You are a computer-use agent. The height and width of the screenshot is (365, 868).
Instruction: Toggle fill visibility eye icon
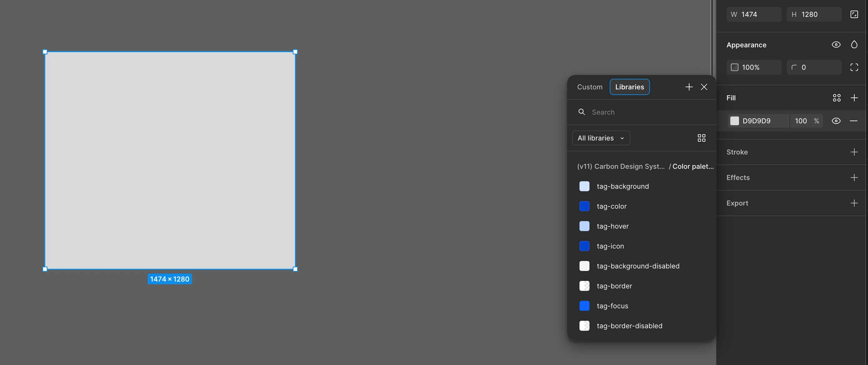pyautogui.click(x=836, y=121)
